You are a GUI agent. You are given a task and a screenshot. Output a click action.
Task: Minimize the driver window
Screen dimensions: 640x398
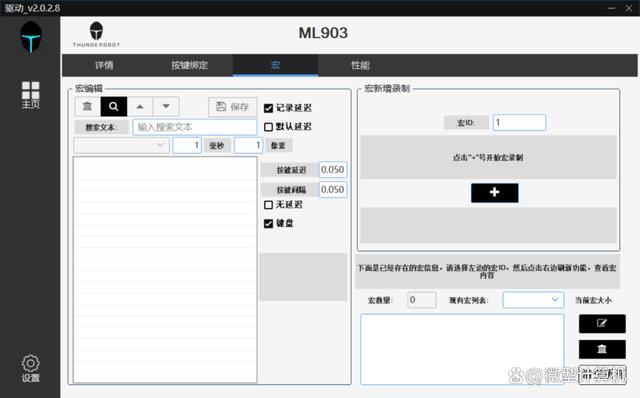coord(611,8)
